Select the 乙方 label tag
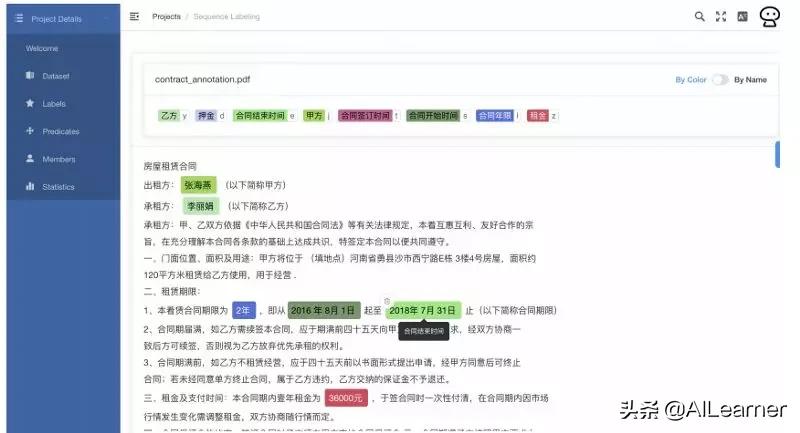This screenshot has height=433, width=800. coord(169,116)
